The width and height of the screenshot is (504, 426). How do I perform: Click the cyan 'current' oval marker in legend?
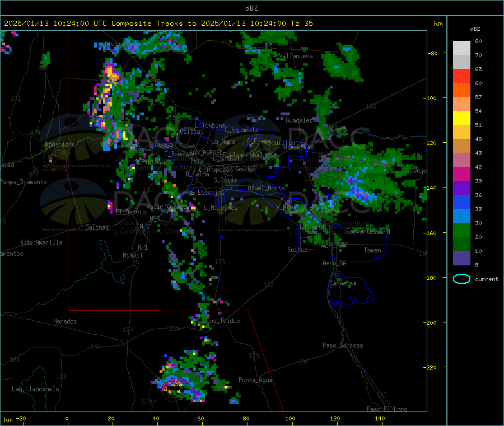click(x=461, y=279)
